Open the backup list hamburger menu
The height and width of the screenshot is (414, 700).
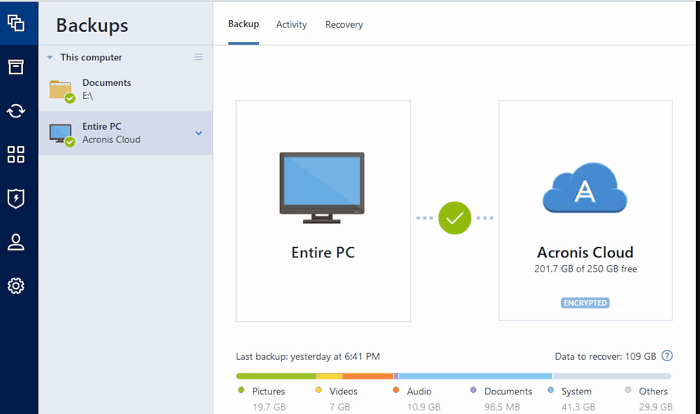tap(199, 57)
